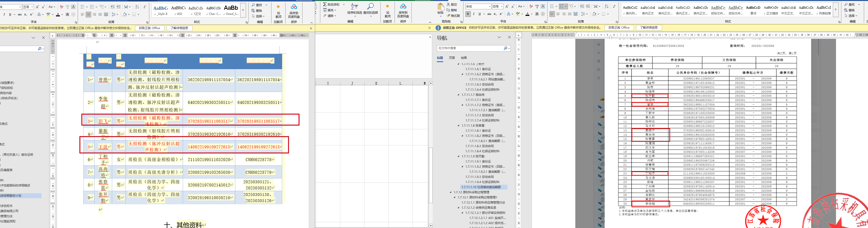Collapse the 1.7.12 原材料采购过程管理 tree node
The image size is (868, 228).
click(x=450, y=192)
